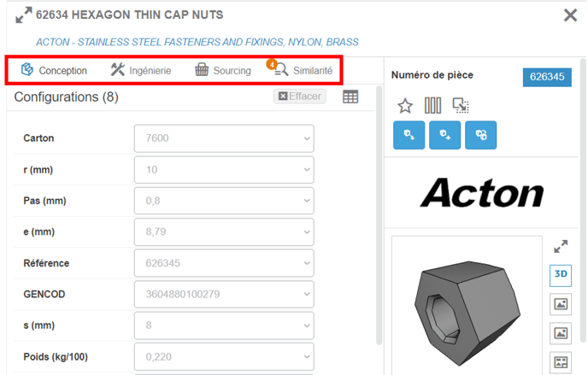Open the Référence dropdown showing 626345
Screen dimensions: 588x375
(x=224, y=263)
